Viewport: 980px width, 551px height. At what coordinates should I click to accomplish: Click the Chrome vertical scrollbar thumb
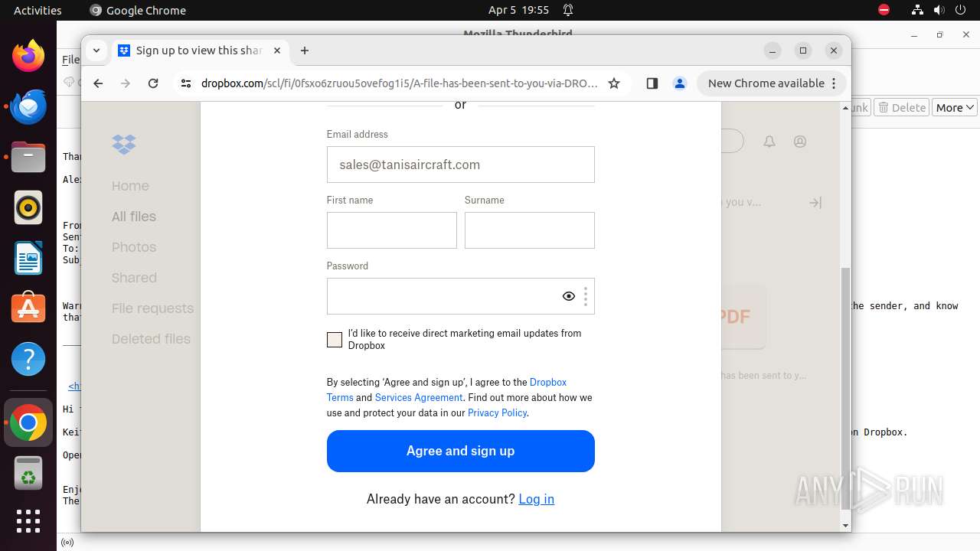click(845, 388)
